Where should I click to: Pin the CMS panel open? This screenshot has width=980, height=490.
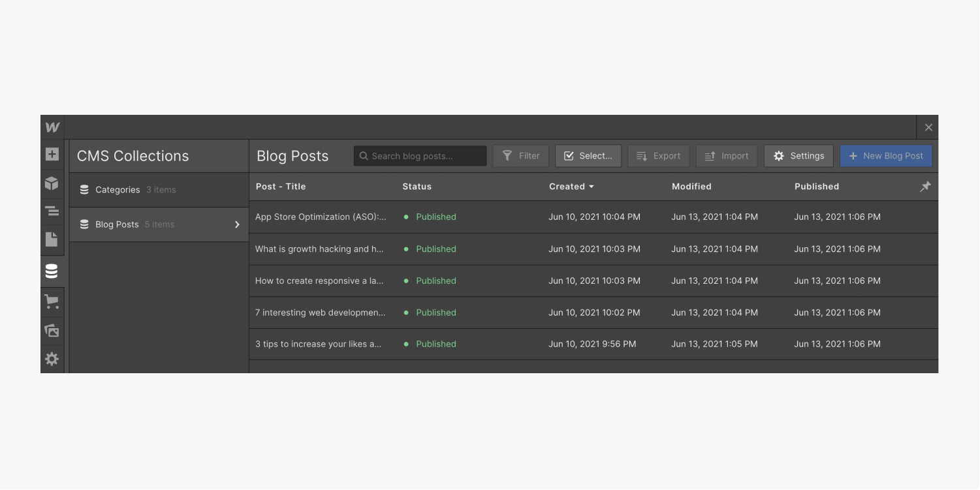pyautogui.click(x=925, y=187)
